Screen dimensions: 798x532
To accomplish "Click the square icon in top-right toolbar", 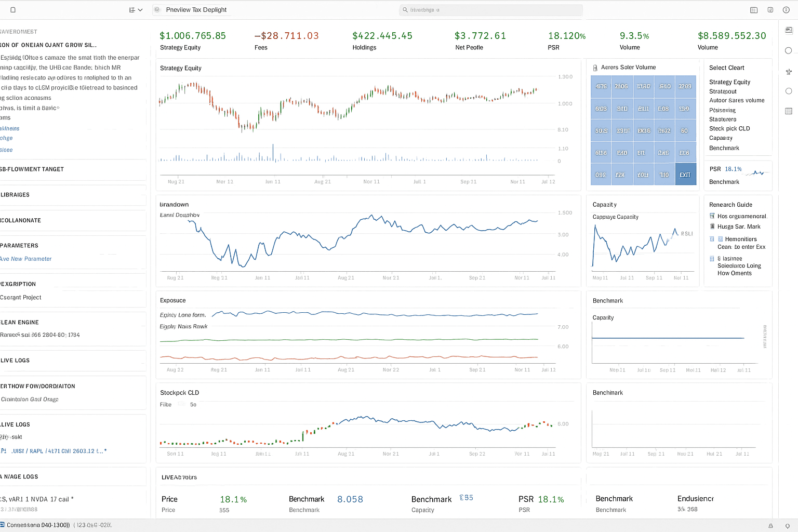I will [x=770, y=10].
